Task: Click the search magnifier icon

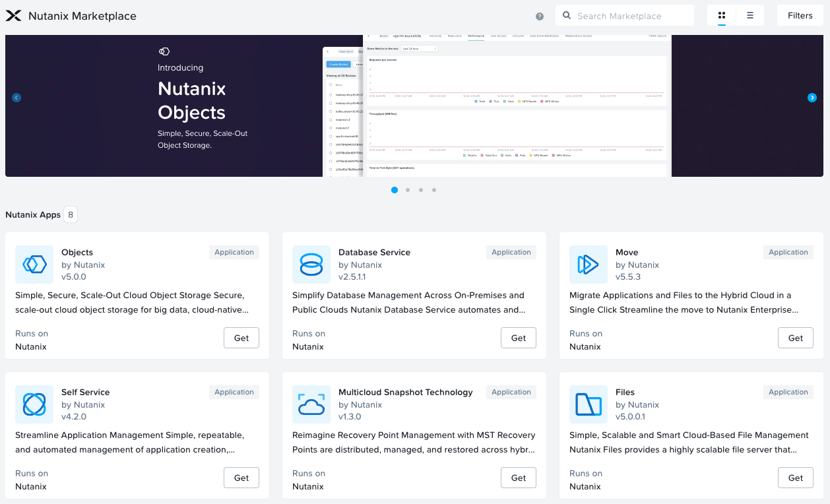Action: click(x=567, y=15)
